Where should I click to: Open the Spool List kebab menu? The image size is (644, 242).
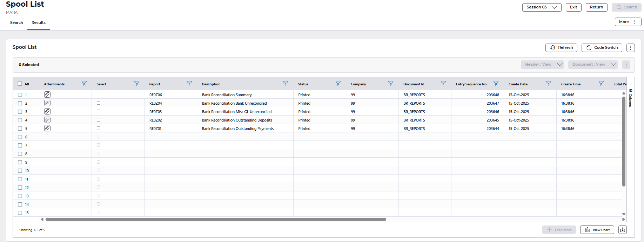click(x=630, y=48)
